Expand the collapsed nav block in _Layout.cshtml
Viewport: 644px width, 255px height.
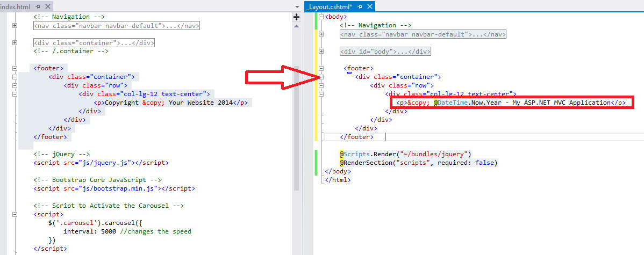321,34
